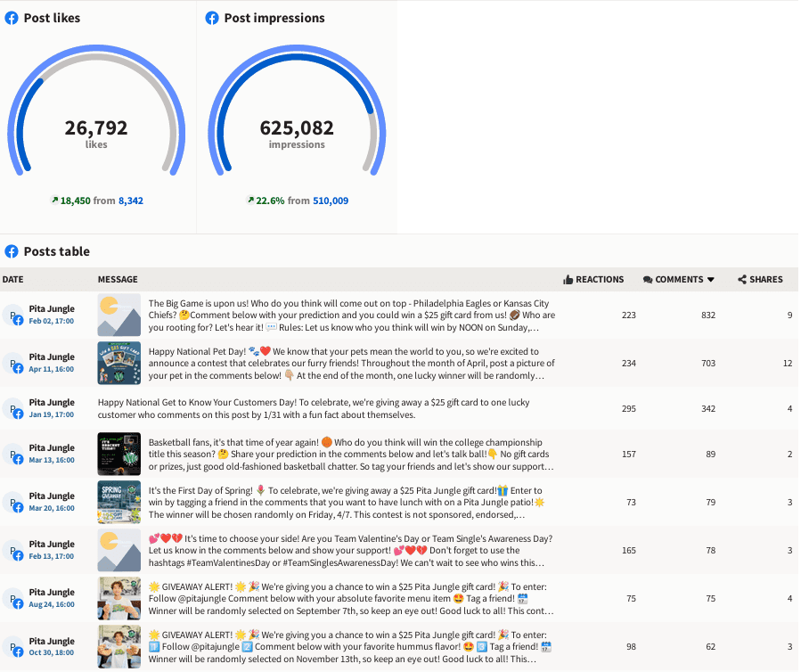The width and height of the screenshot is (809, 672).
Task: Open the Oct 30 hummus giveaway post thumbnail
Action: (118, 646)
